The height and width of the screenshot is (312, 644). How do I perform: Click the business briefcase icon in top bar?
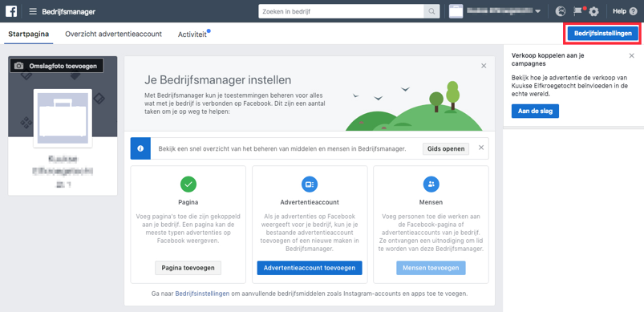[456, 11]
